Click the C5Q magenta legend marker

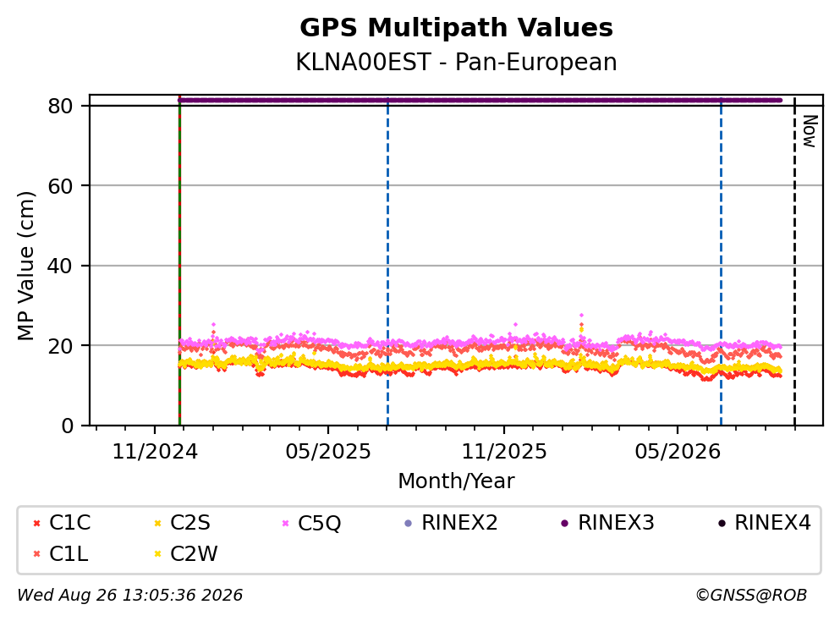285,523
